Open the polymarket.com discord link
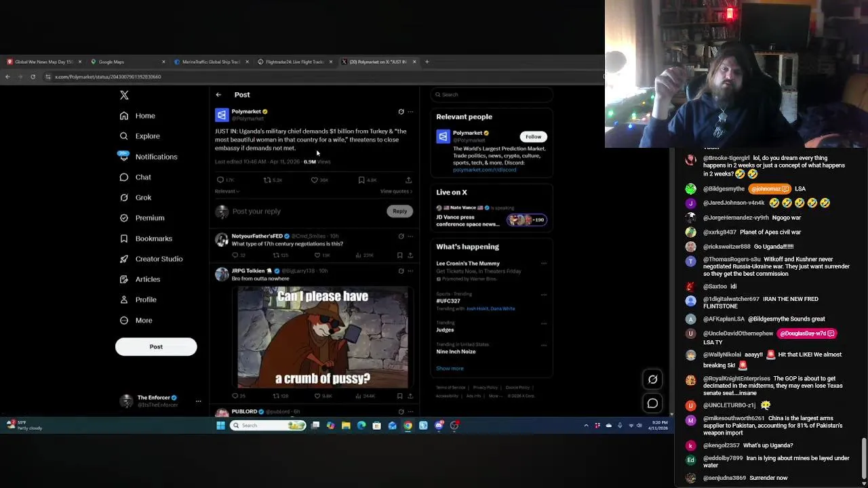The height and width of the screenshot is (488, 868). click(484, 169)
